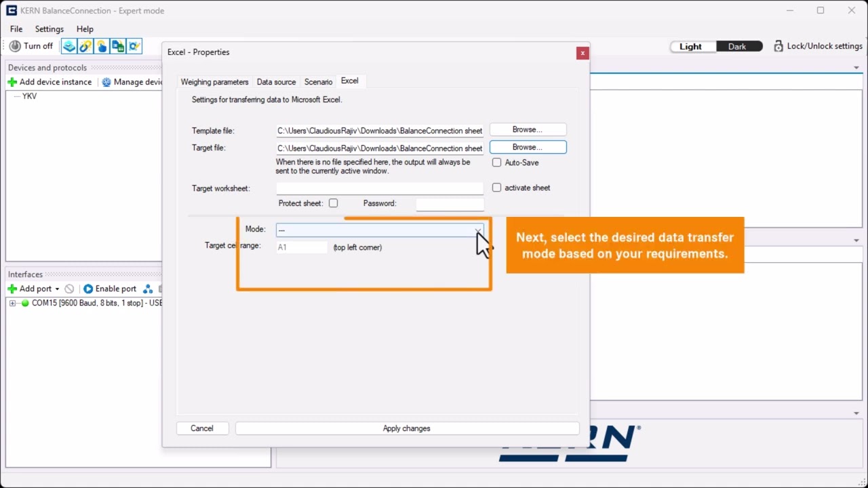Click the KERN logo in the title bar
868x488 pixels.
tap(11, 11)
